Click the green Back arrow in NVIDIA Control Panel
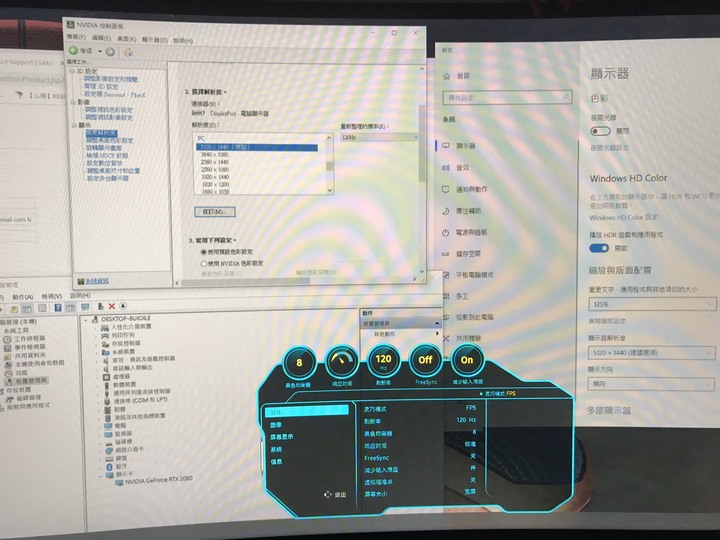This screenshot has width=720, height=540. point(73,50)
